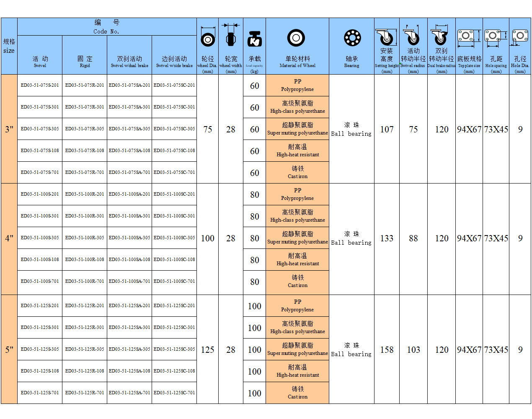
Task: Select the 5" size cell
Action: (9, 349)
